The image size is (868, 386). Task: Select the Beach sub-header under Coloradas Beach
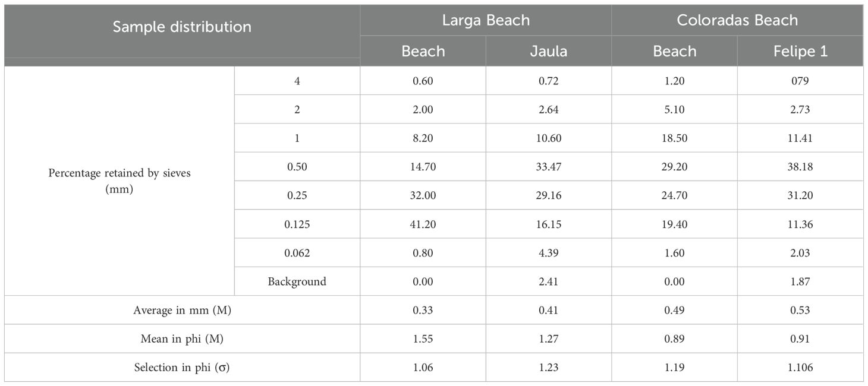coord(674,52)
